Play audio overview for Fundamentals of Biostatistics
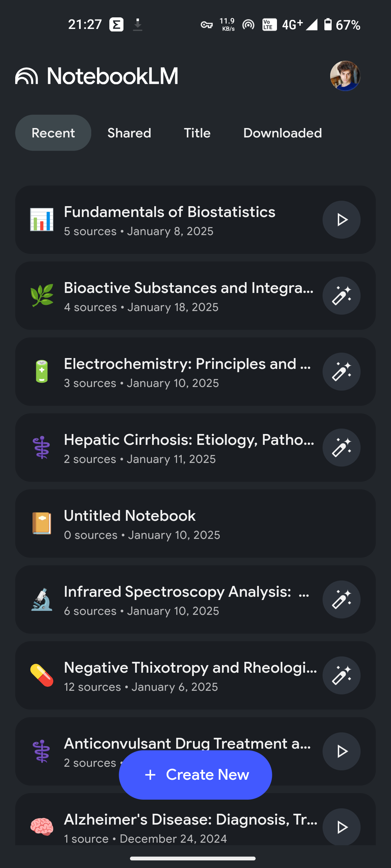391x868 pixels. pos(341,220)
